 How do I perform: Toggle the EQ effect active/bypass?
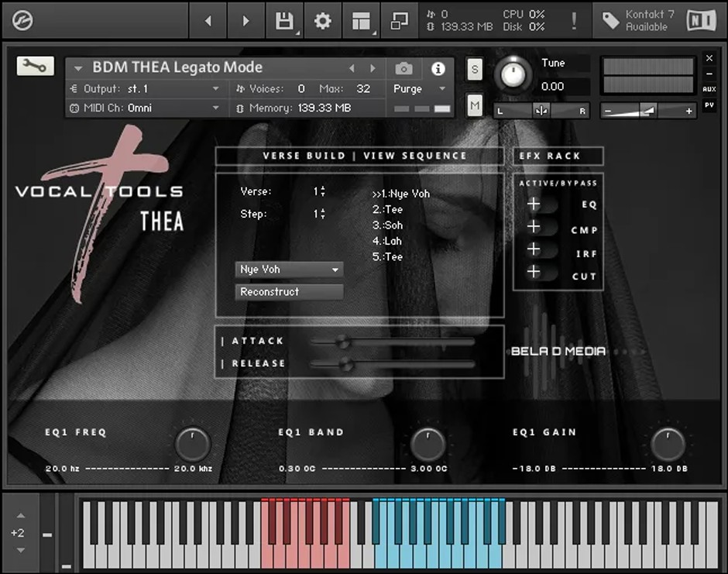click(x=541, y=204)
